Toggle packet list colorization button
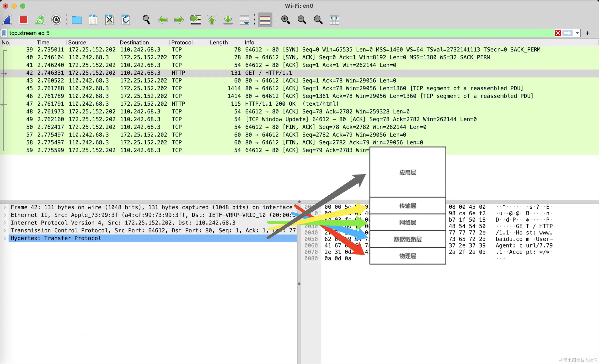 pyautogui.click(x=265, y=20)
